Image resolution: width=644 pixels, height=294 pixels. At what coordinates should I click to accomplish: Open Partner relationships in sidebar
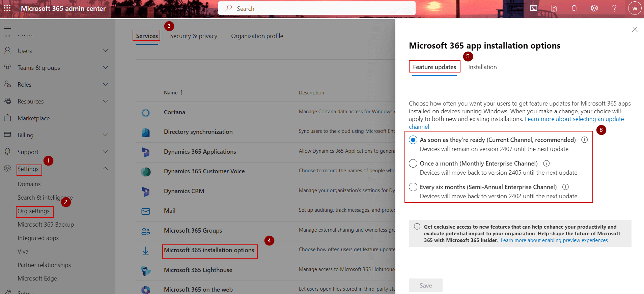click(x=44, y=265)
